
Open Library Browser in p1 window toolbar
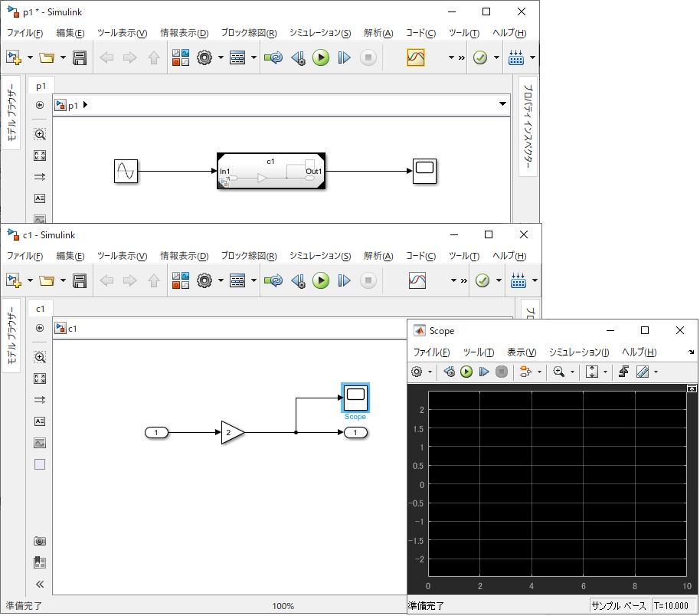tap(180, 57)
